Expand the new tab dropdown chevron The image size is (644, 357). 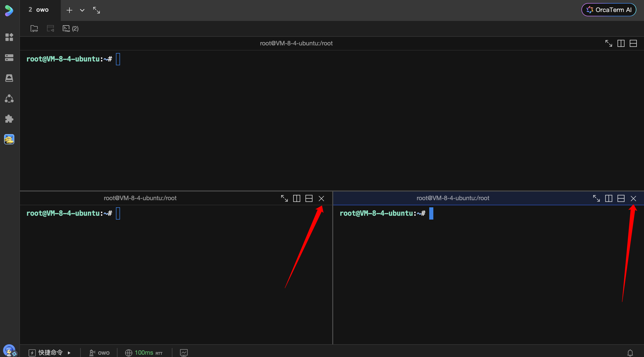coord(82,10)
